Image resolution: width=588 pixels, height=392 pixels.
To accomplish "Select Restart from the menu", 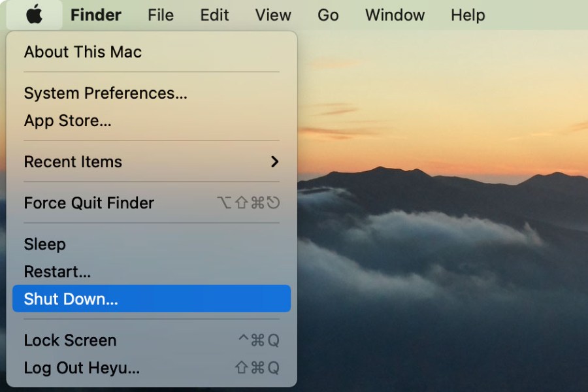I will [x=57, y=272].
